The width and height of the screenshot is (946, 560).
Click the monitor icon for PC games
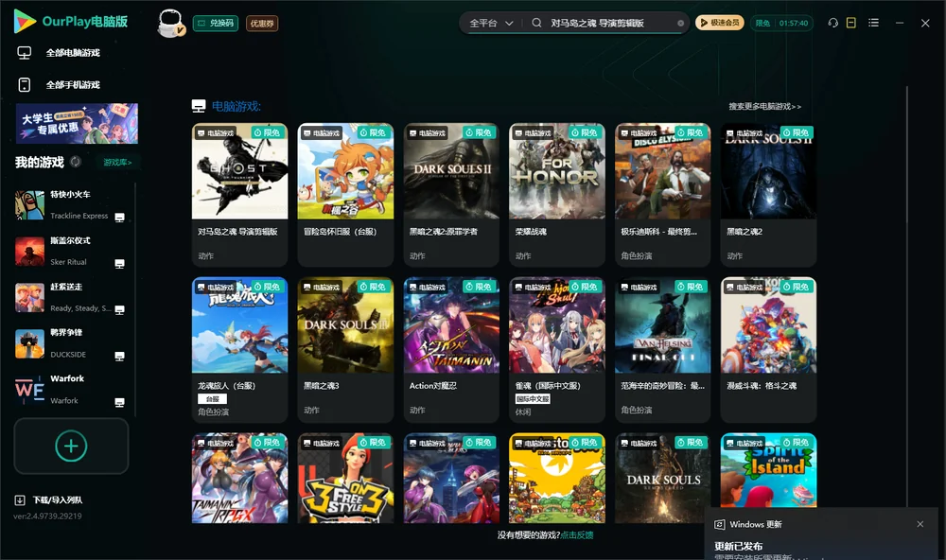pyautogui.click(x=25, y=53)
